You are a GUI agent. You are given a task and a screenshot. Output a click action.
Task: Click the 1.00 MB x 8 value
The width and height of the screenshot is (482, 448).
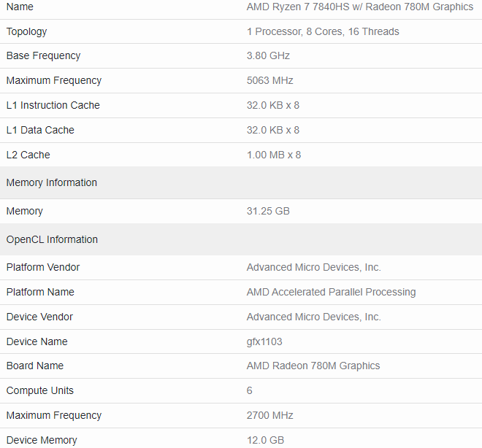click(273, 155)
